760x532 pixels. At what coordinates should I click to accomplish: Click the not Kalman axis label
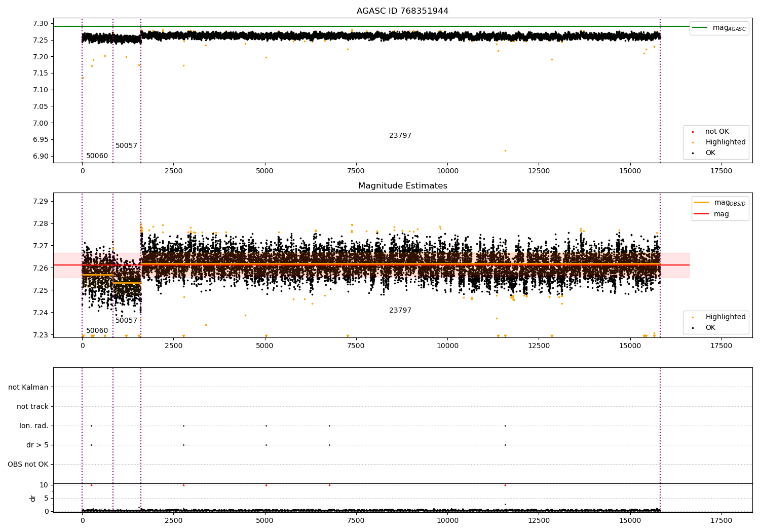[28, 387]
